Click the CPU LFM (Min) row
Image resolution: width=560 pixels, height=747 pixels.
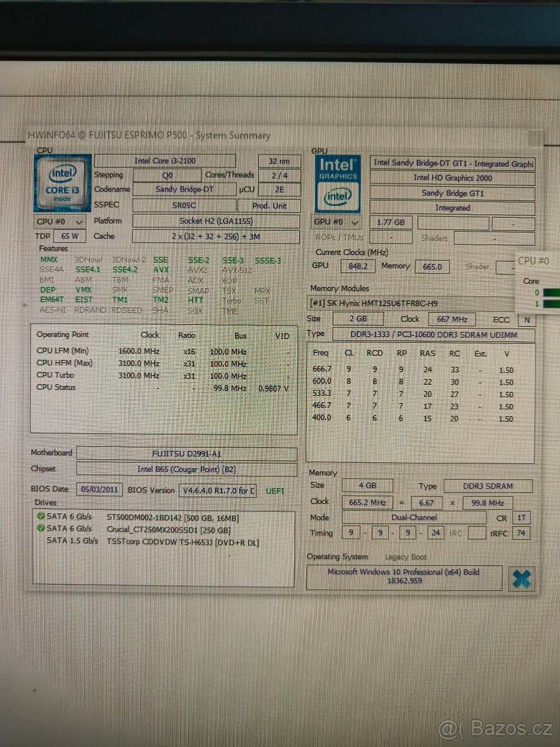coord(163,352)
